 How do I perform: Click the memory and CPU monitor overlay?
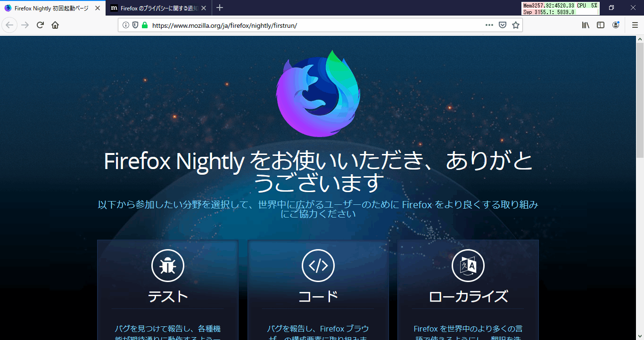[561, 8]
